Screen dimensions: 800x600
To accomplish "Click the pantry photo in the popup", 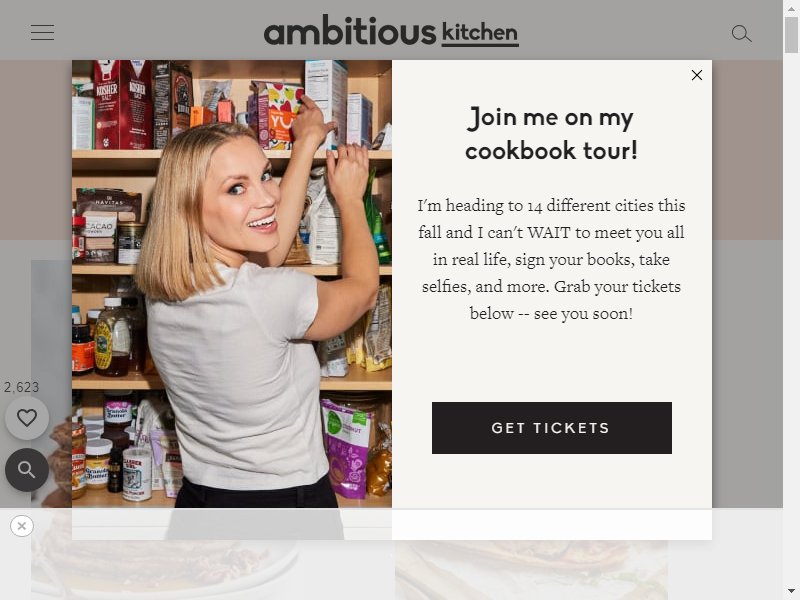I will (232, 284).
